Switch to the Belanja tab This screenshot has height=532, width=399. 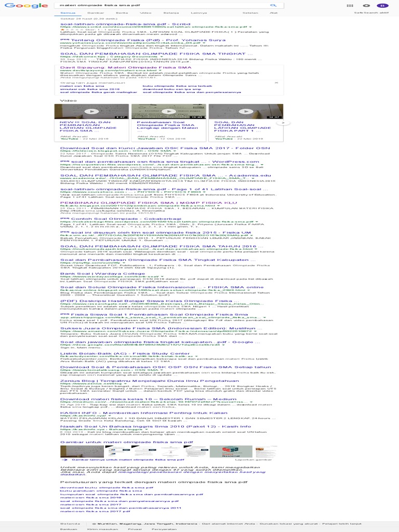[171, 13]
